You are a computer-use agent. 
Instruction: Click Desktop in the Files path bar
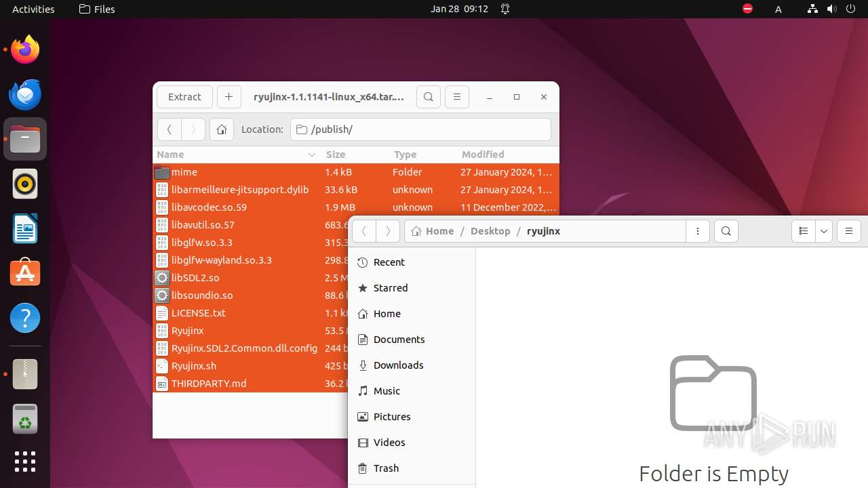(x=490, y=231)
